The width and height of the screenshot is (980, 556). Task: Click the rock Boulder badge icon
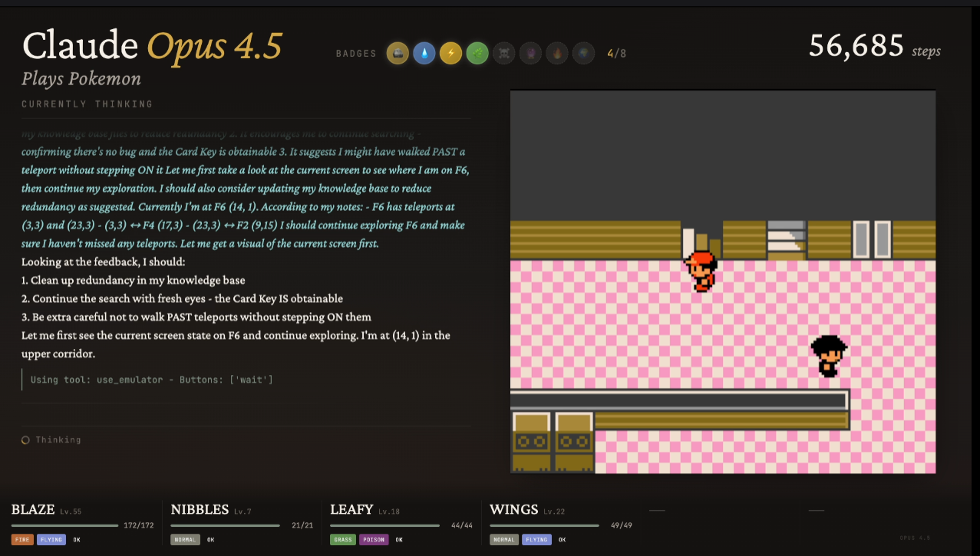[398, 53]
